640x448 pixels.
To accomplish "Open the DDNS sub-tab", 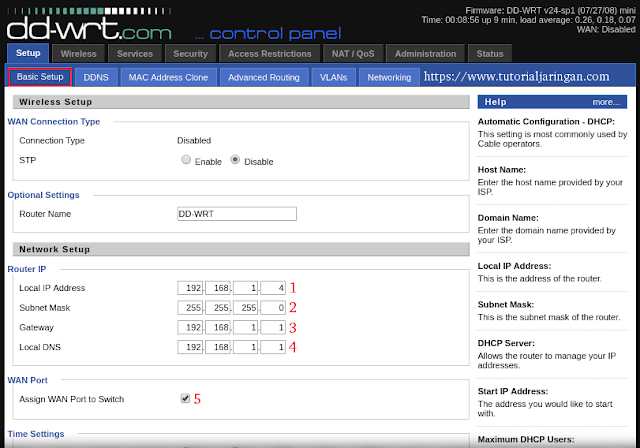I will click(x=96, y=77).
